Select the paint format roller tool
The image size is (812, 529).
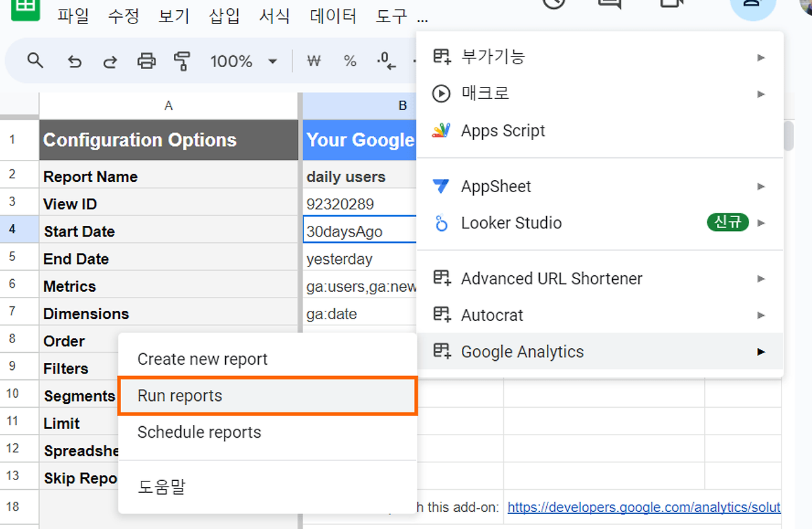[182, 62]
